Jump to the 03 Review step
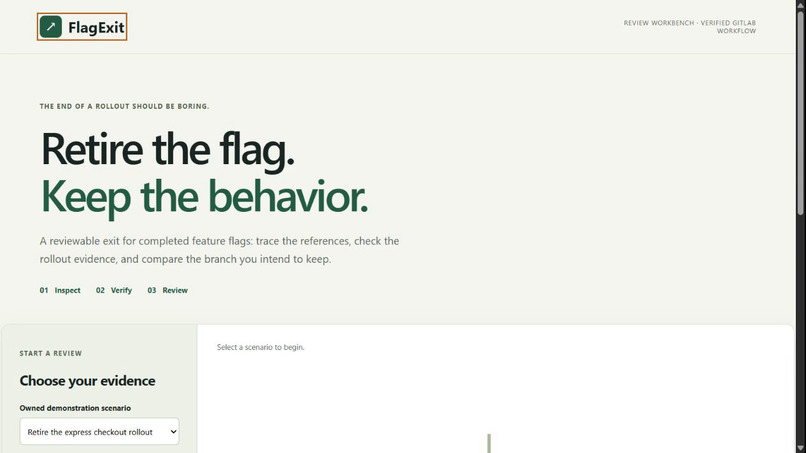This screenshot has width=806, height=453. pos(168,290)
